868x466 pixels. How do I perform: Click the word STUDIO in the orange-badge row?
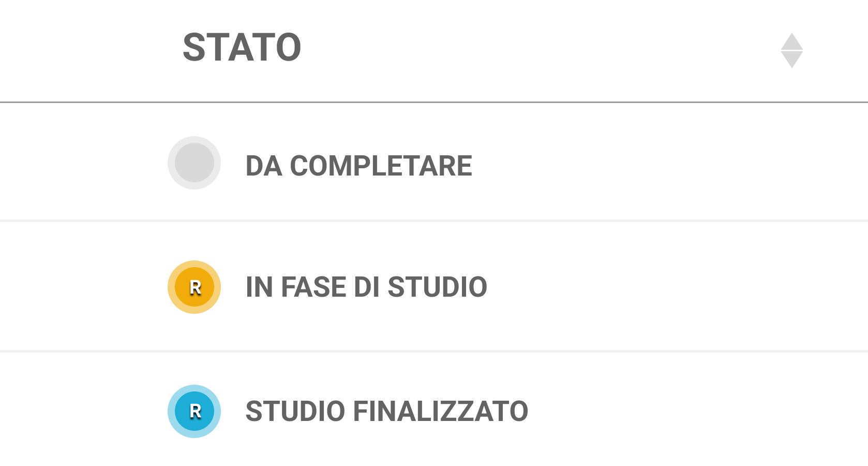point(437,287)
